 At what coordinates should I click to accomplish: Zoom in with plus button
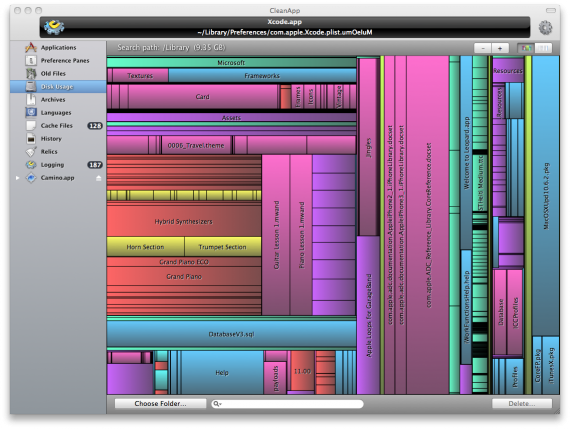pyautogui.click(x=500, y=48)
